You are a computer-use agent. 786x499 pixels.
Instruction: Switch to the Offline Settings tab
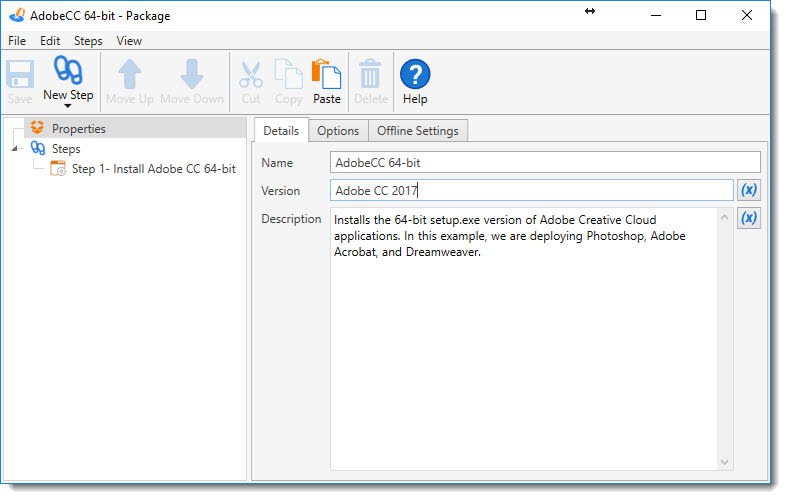click(x=418, y=131)
